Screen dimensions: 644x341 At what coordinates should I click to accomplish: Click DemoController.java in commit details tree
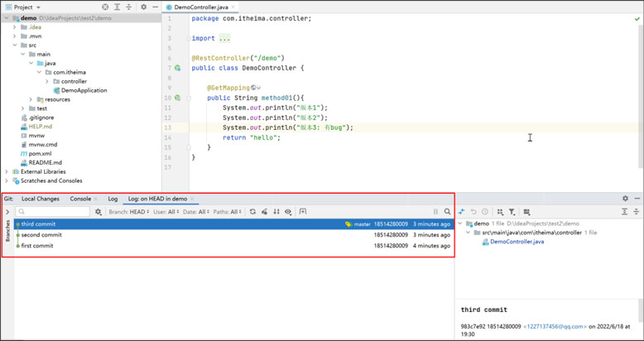[517, 242]
